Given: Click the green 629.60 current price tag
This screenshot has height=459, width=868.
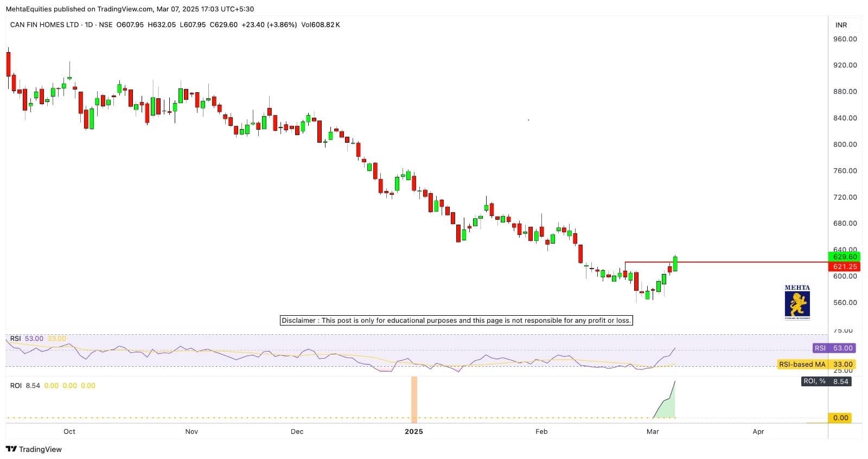Looking at the screenshot, I should 845,257.
